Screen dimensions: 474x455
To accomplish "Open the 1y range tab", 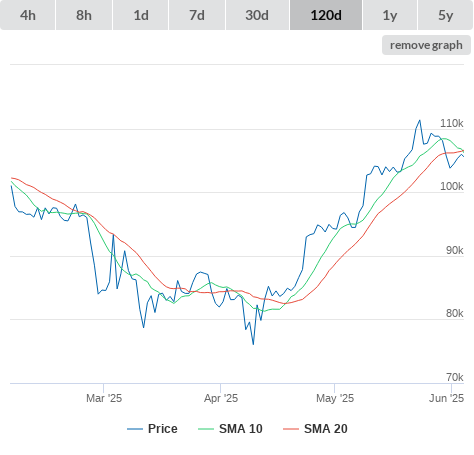I will pyautogui.click(x=390, y=15).
